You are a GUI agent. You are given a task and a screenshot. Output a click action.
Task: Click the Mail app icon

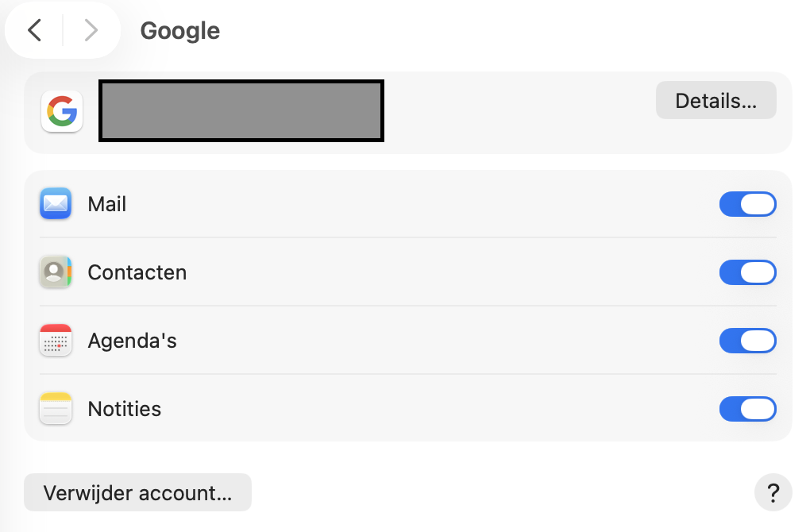coord(55,204)
